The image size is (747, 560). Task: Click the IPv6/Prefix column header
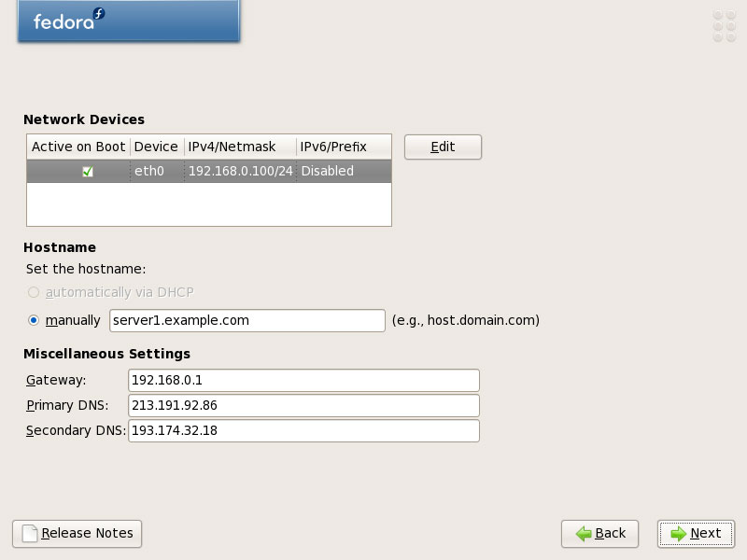tap(344, 147)
